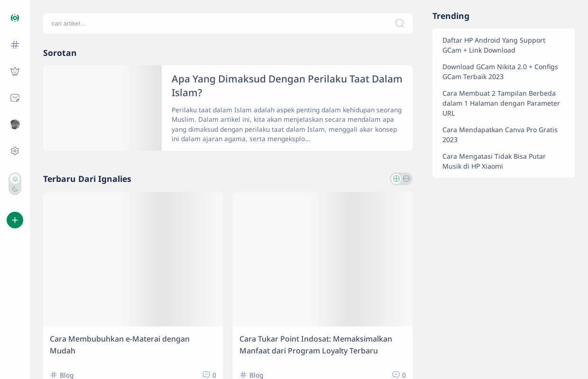Switch to dark mode with moon toggle
This screenshot has width=588, height=379.
tap(15, 189)
